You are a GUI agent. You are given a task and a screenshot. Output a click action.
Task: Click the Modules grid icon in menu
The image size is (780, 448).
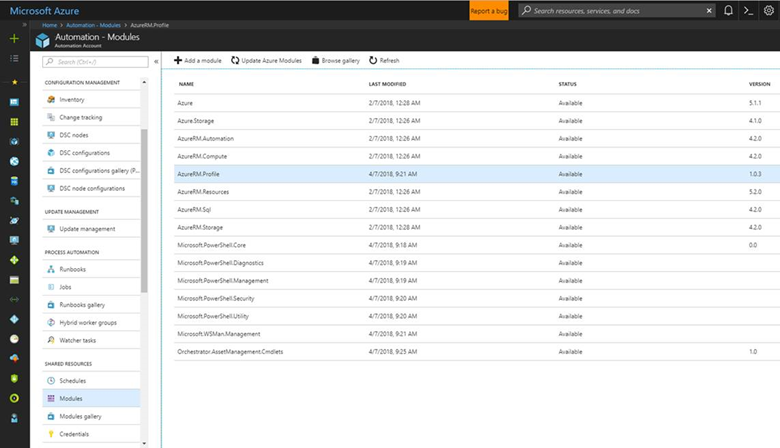(51, 398)
